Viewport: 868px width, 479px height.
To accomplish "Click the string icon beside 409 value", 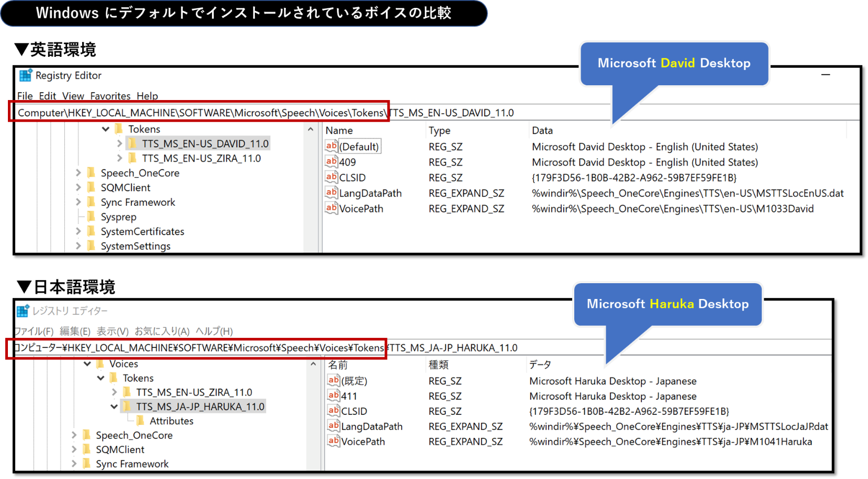I will [x=331, y=162].
